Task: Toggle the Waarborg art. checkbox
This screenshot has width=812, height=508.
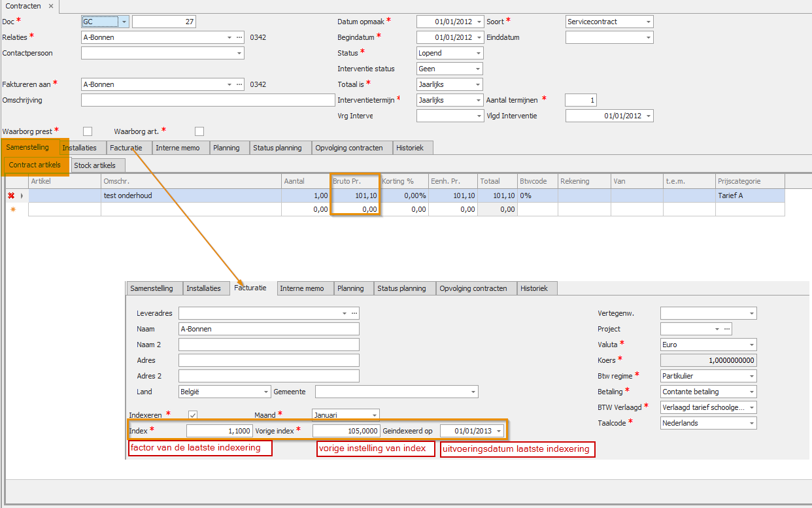Action: [x=199, y=131]
